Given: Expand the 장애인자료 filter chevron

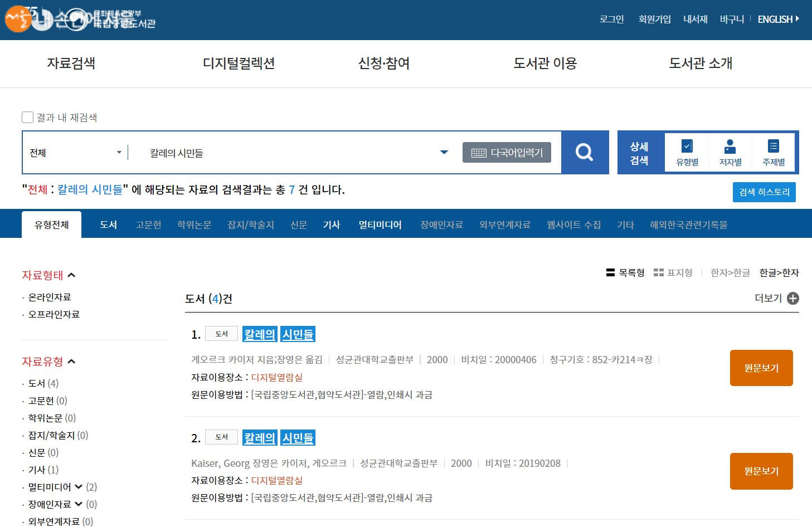Looking at the screenshot, I should [x=79, y=504].
